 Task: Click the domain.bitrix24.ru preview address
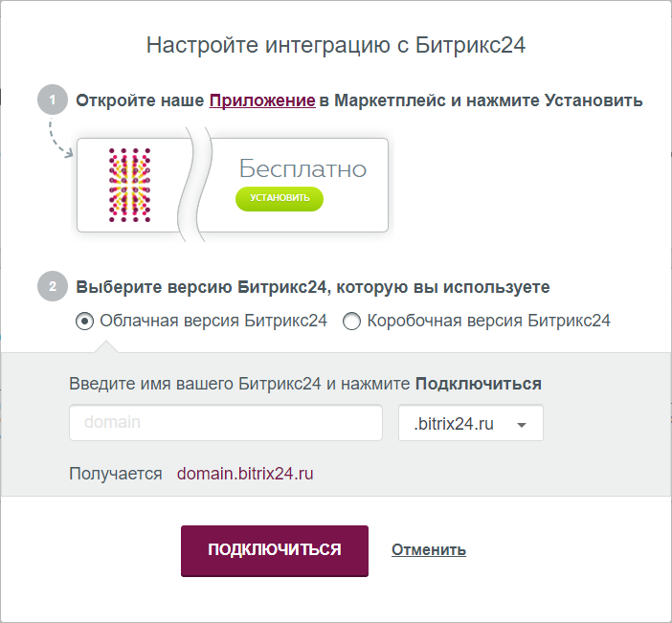click(x=246, y=474)
